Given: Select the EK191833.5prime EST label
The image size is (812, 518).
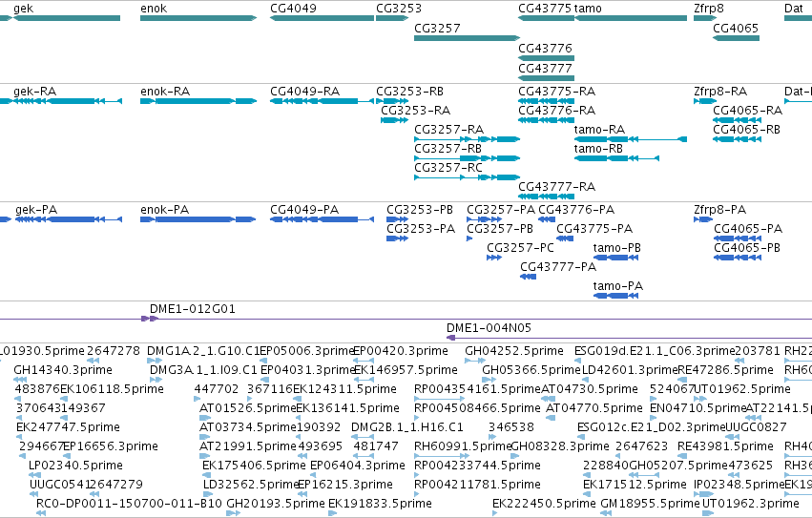Looking at the screenshot, I should 380,504.
